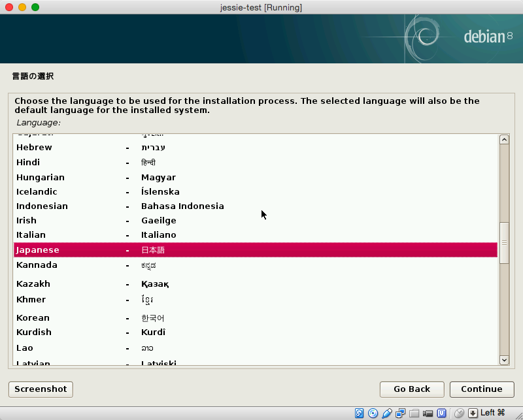Image resolution: width=523 pixels, height=420 pixels.
Task: Click the CPU virtualization chip icon
Action: click(x=442, y=413)
